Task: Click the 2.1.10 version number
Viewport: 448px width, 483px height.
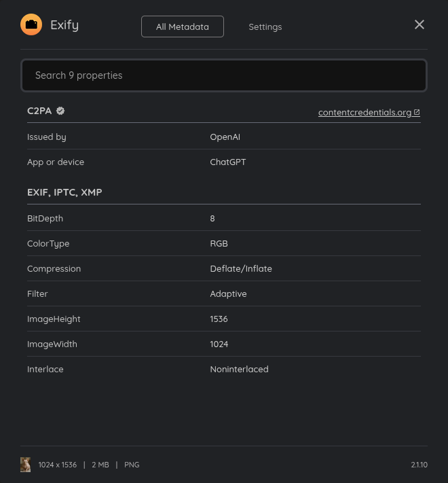Action: [419, 465]
